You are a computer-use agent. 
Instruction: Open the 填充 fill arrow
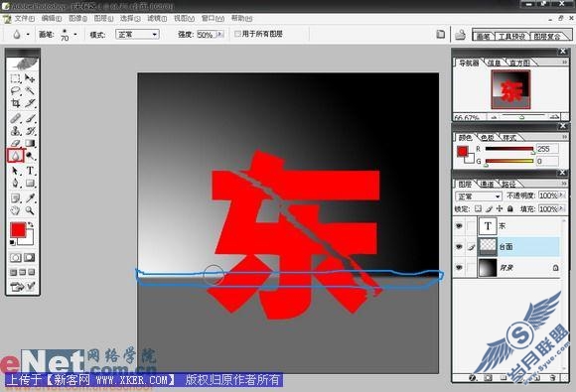coord(562,208)
